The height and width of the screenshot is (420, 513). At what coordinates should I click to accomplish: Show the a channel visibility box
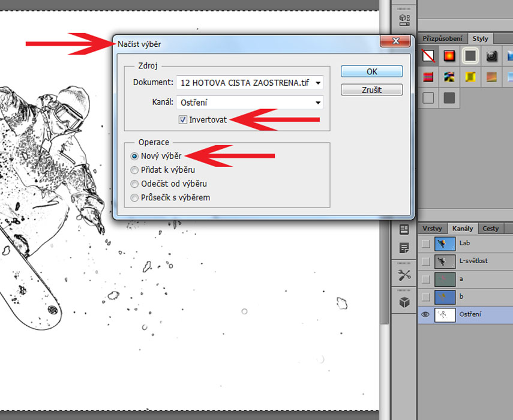[x=425, y=279]
